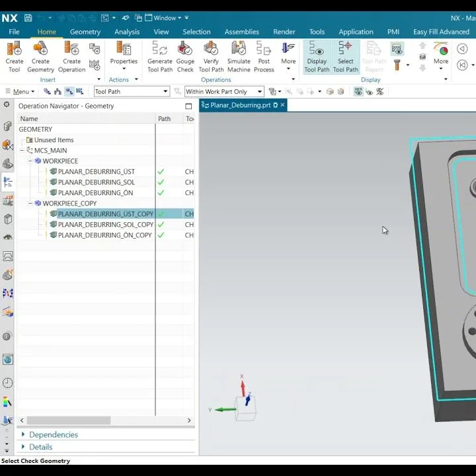
Task: Click the Operation Navigator icon in the sidebar
Action: (7, 182)
